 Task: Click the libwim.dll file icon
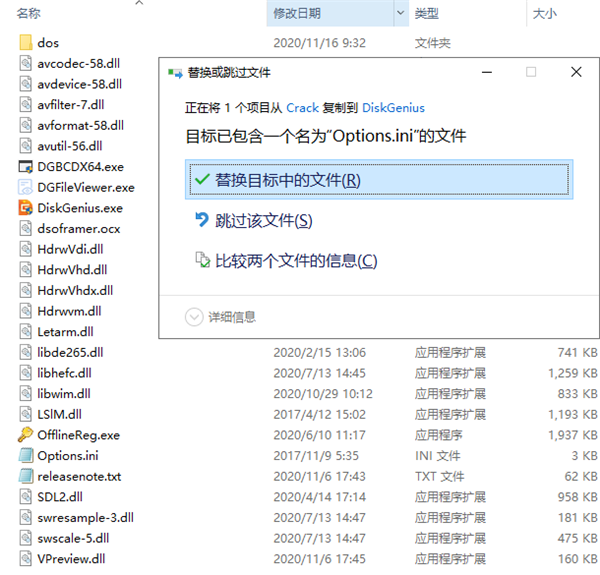[26, 394]
